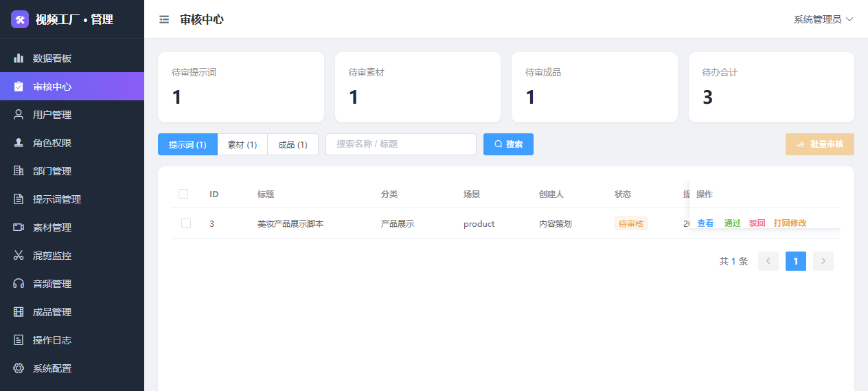This screenshot has height=391, width=868.
Task: Open 角色权限 from the sidebar menu
Action: click(x=72, y=143)
